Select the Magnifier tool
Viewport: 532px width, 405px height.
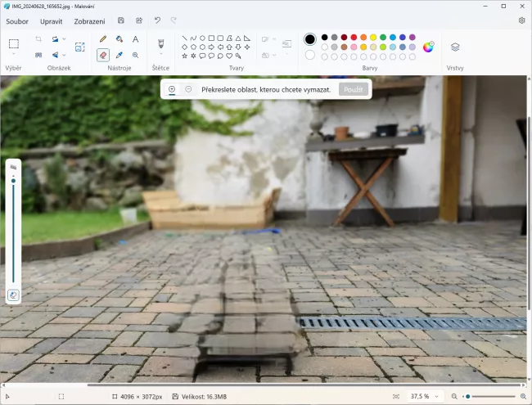pos(135,55)
